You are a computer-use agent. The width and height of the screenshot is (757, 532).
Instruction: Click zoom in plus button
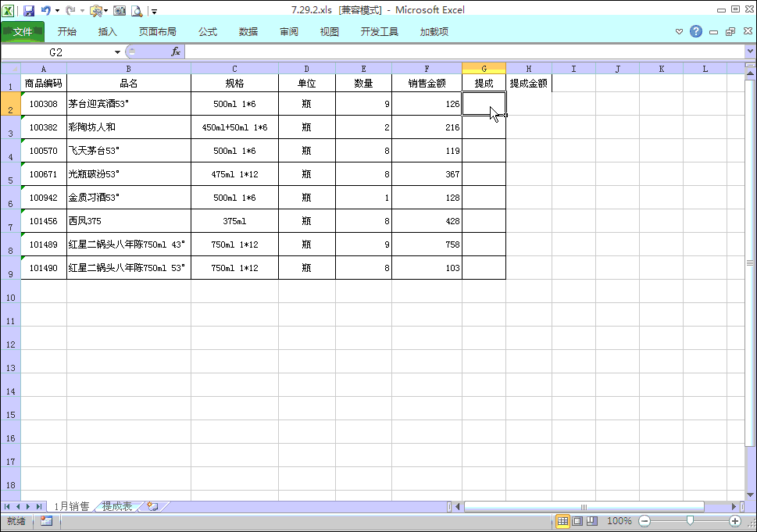pyautogui.click(x=735, y=520)
